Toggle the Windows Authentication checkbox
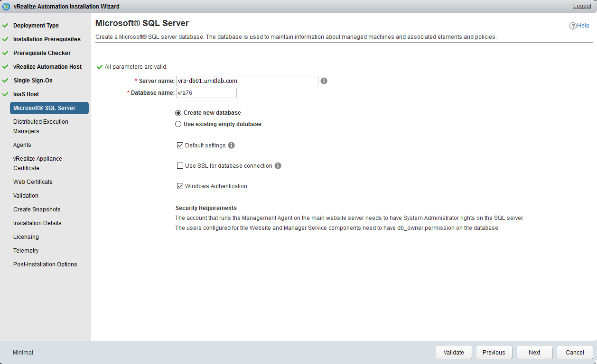Viewport: 597px width, 364px height. [180, 186]
